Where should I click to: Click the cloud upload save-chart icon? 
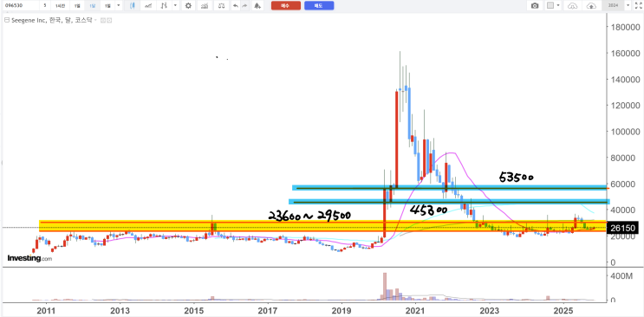coord(591,6)
